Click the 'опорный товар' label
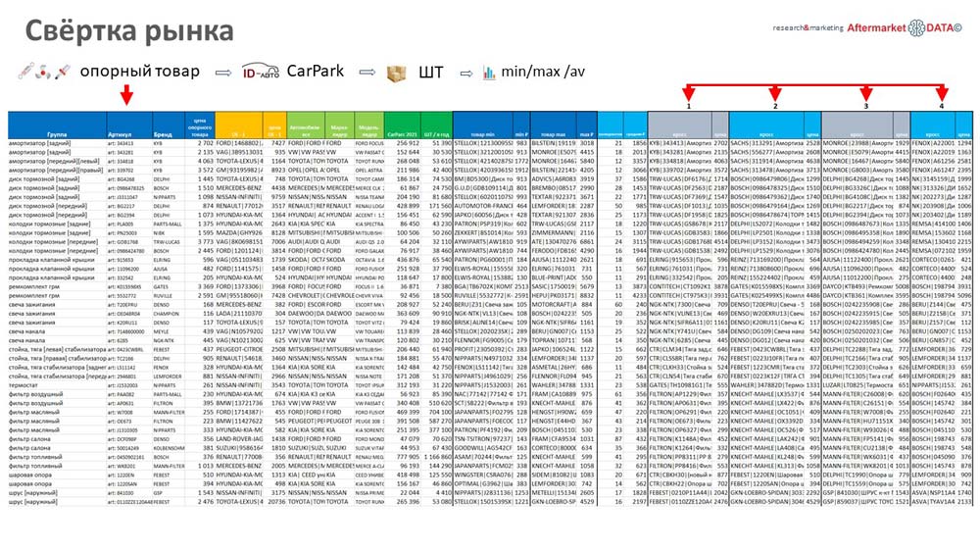This screenshot has height=552, width=980. (140, 72)
